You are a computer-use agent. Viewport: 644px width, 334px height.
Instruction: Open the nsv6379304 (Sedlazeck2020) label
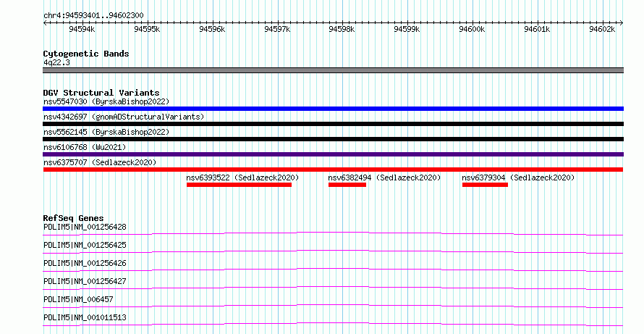518,178
